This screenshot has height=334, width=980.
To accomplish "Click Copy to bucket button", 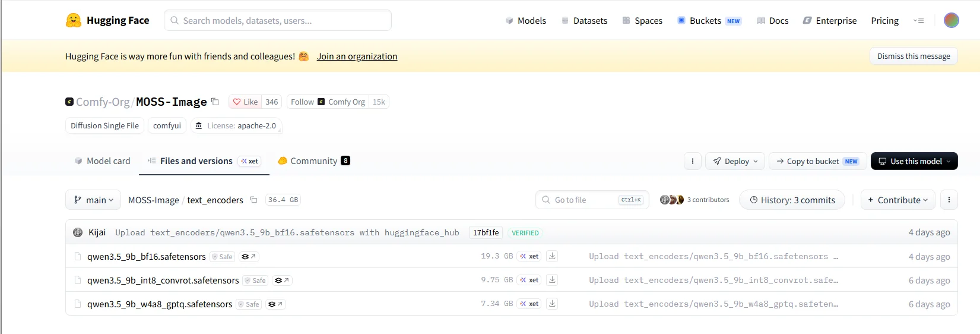I will click(x=817, y=161).
